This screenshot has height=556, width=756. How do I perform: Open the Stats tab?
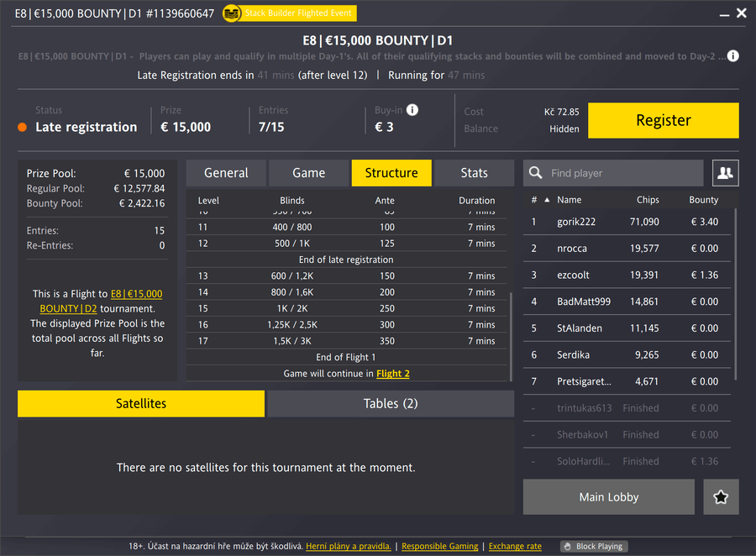[x=474, y=173]
